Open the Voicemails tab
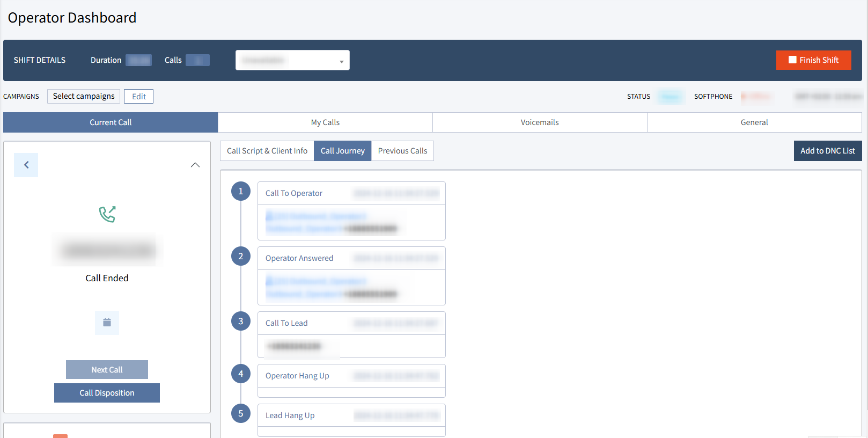This screenshot has height=438, width=868. (540, 122)
